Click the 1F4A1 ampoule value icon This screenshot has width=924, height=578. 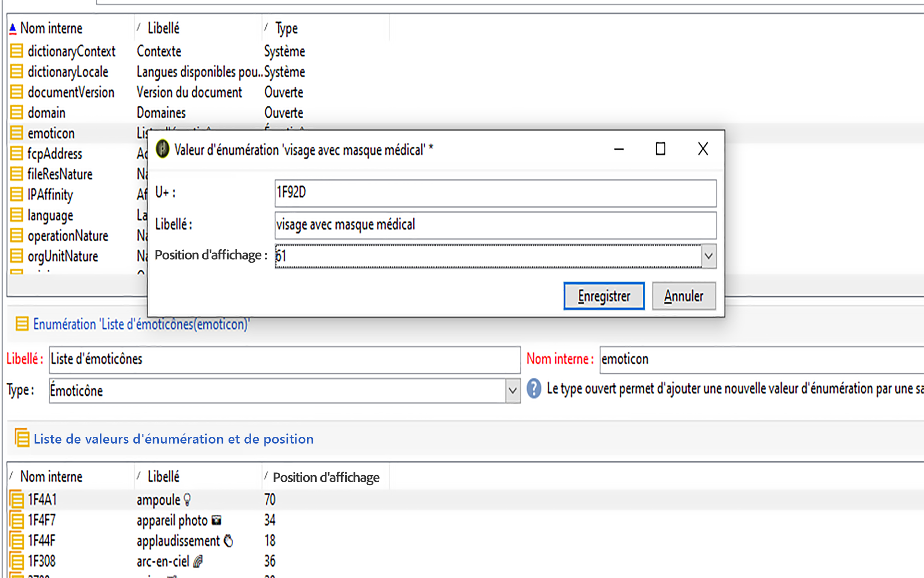(16, 500)
